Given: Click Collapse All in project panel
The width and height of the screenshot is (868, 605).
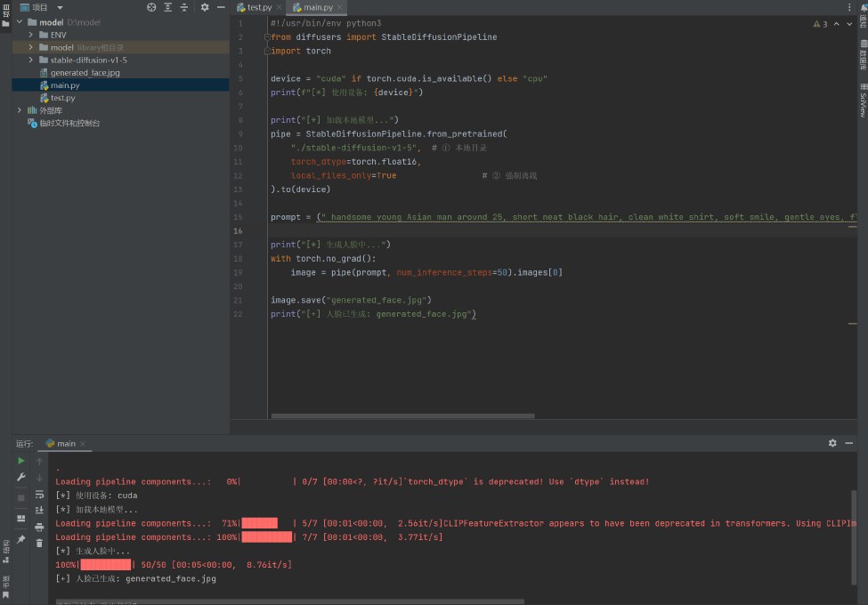Looking at the screenshot, I should (x=184, y=7).
